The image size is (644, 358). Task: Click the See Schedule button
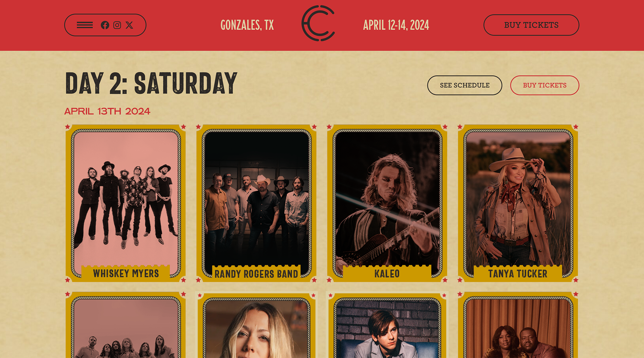(465, 85)
